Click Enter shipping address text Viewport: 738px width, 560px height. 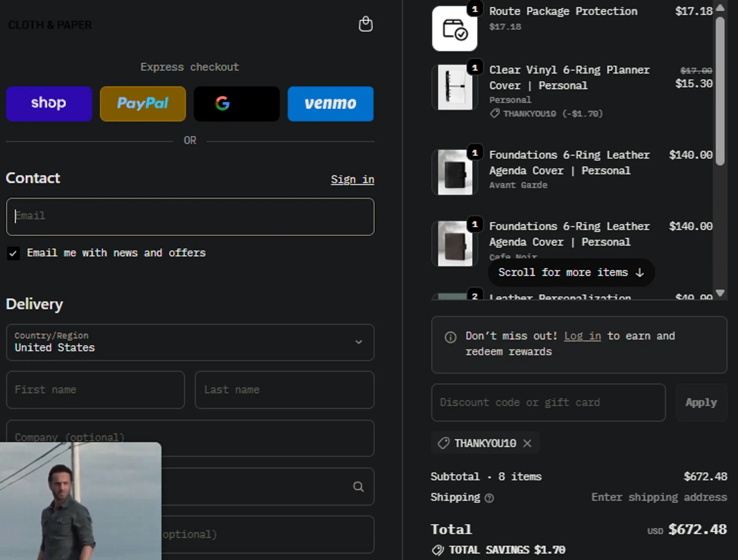pos(659,497)
